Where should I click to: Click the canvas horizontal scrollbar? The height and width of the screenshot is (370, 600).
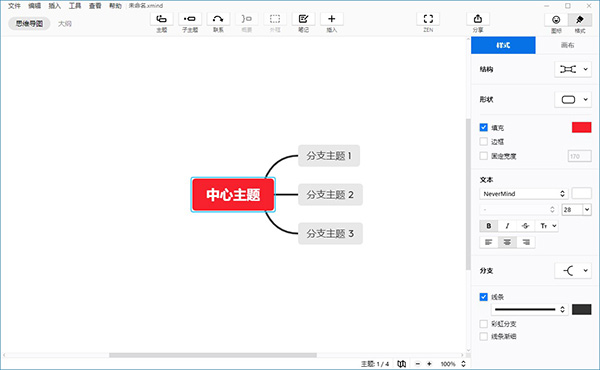213,355
